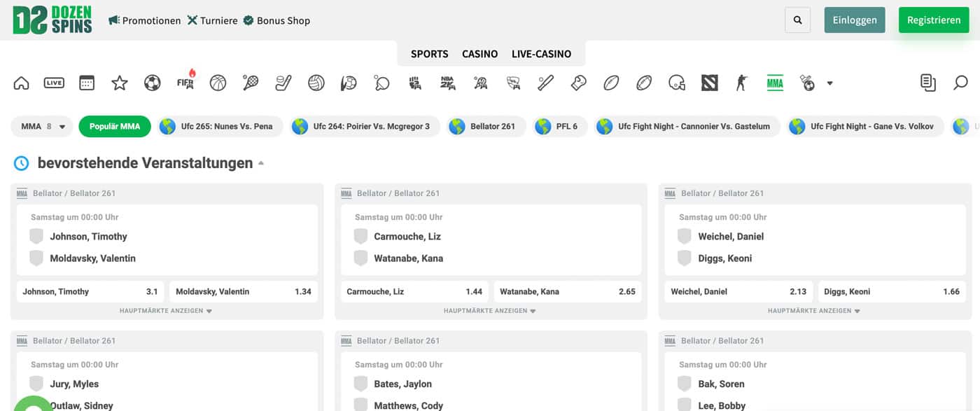Filter by Ufc Fight Night Gane Vs. Volkov
This screenshot has height=411, width=980.
click(865, 127)
